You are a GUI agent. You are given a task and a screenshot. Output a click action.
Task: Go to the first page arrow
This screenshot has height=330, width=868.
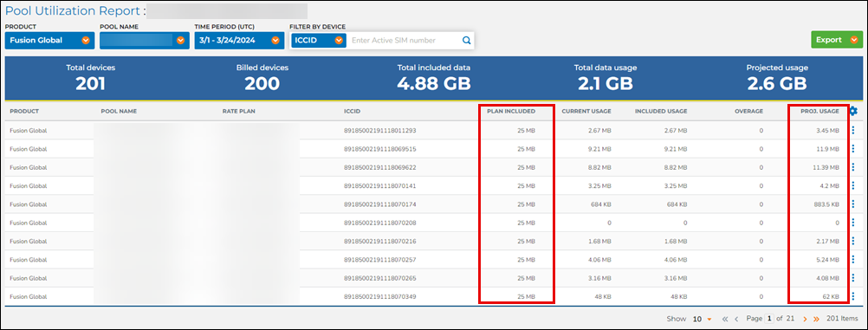click(x=725, y=319)
